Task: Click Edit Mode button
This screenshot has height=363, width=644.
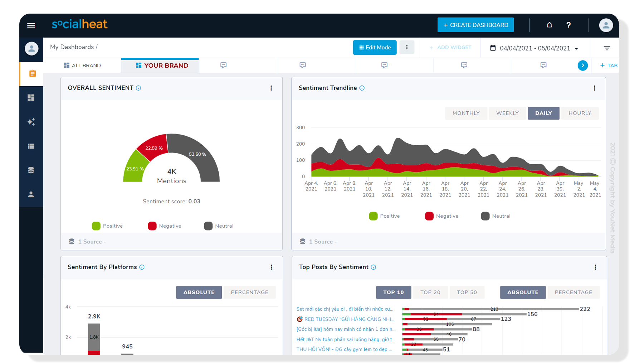Action: pos(375,47)
